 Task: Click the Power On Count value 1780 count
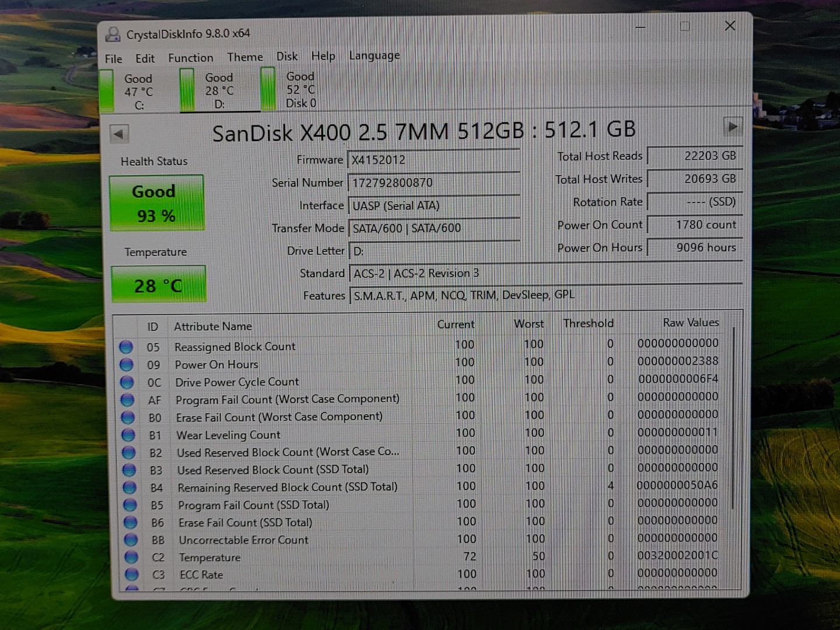(695, 225)
